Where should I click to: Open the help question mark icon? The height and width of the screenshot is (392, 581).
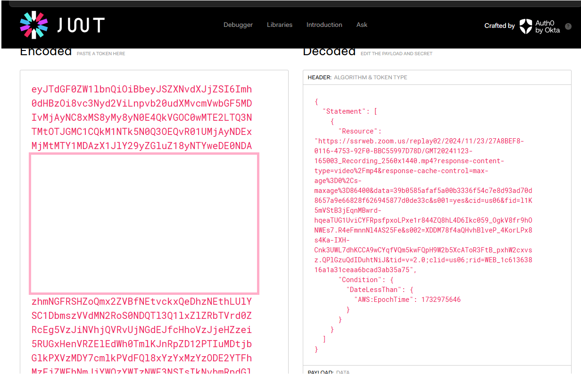coord(568,26)
